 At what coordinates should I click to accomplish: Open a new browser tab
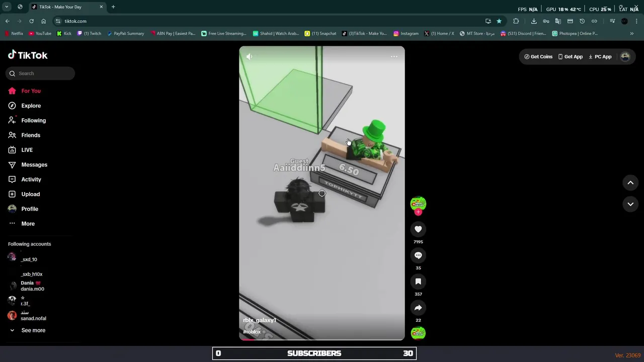113,7
